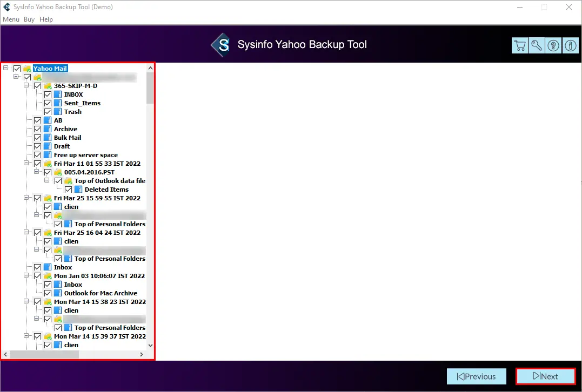Click the AB folder icon

[x=47, y=120]
